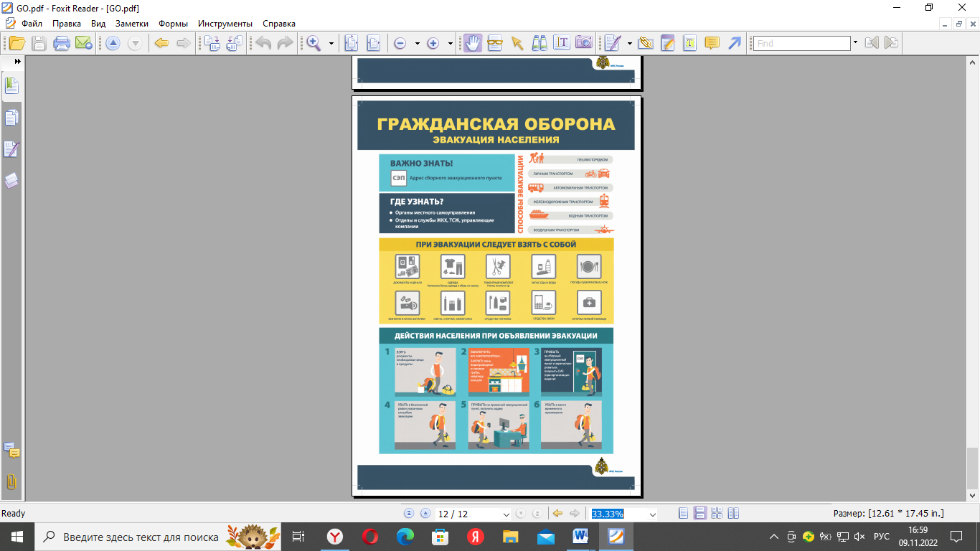The height and width of the screenshot is (551, 980).
Task: Activate the Snapshot camera tool
Action: pyautogui.click(x=584, y=43)
